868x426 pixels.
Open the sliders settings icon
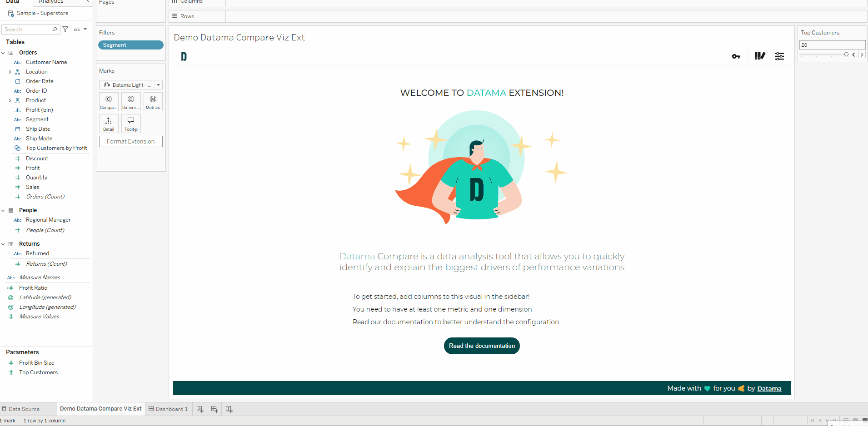779,56
